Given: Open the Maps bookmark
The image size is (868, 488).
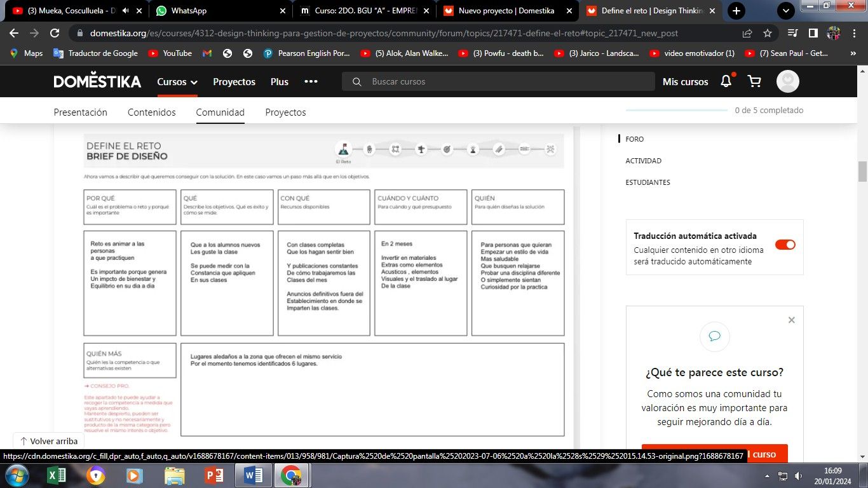Looking at the screenshot, I should coord(27,53).
